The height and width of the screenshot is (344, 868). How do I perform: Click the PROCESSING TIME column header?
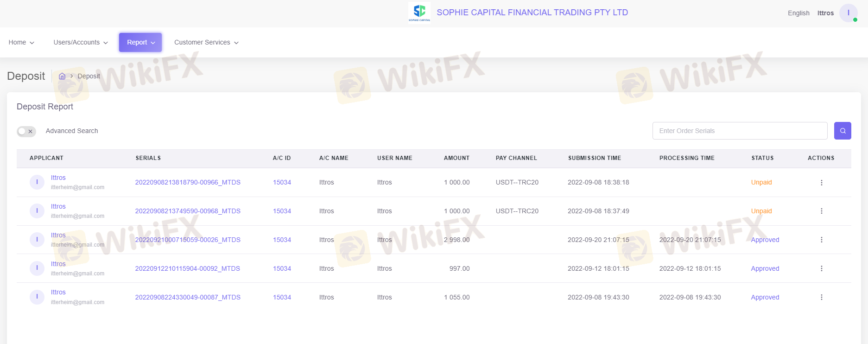click(687, 158)
